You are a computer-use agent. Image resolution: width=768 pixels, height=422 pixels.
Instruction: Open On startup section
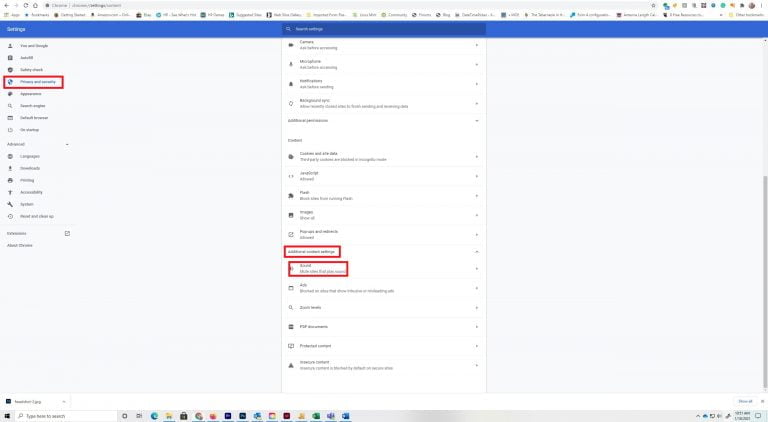29,130
